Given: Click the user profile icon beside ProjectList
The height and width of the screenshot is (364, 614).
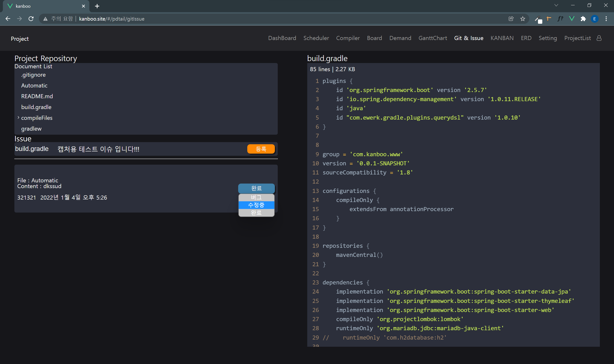Looking at the screenshot, I should tap(599, 38).
